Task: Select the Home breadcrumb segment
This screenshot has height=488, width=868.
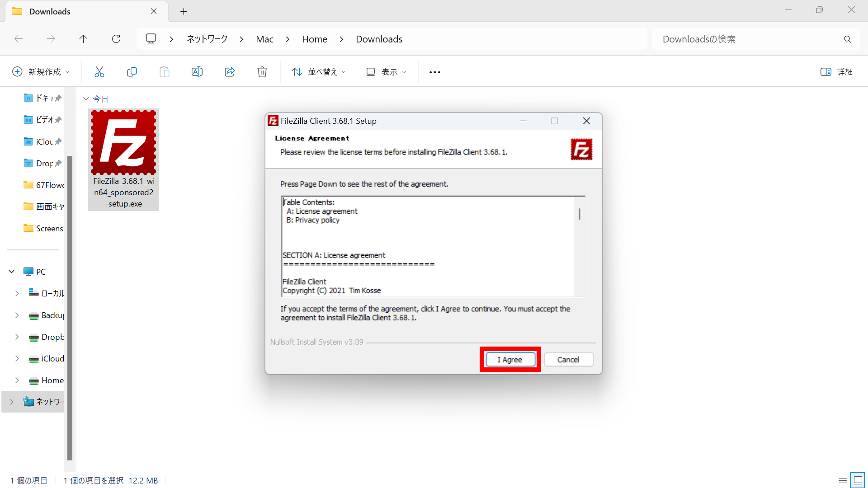Action: click(x=314, y=39)
